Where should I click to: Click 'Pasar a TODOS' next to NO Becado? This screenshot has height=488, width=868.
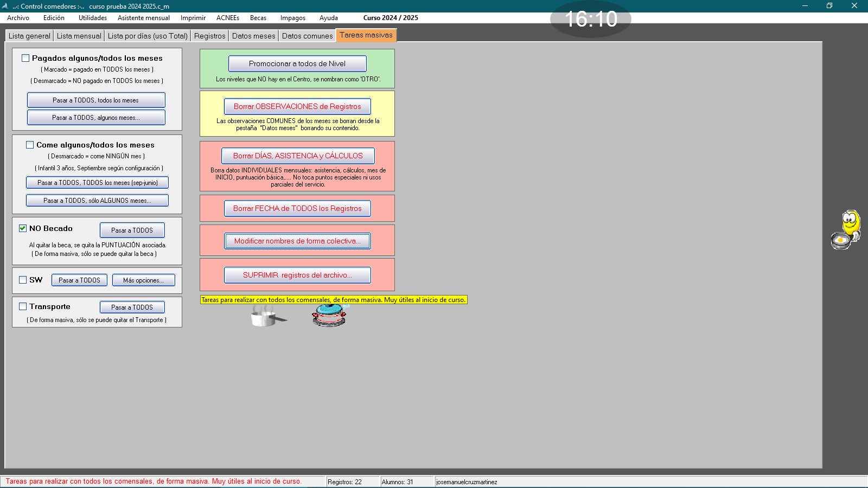click(x=132, y=230)
